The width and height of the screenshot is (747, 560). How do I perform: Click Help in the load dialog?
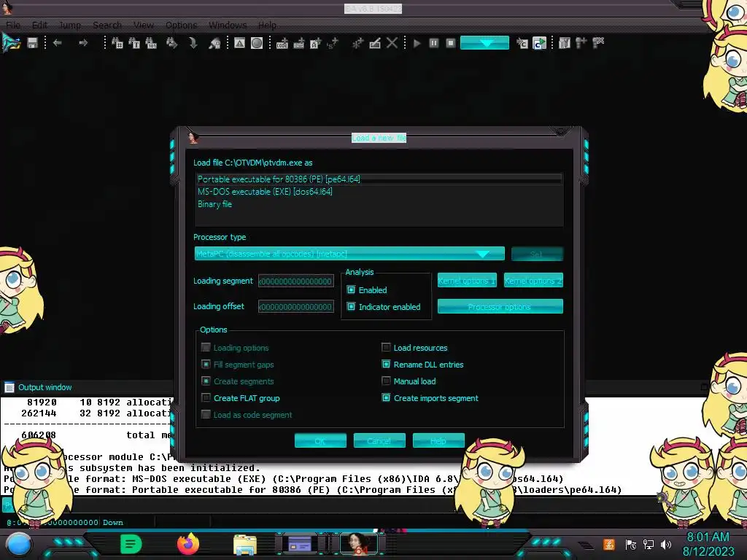pos(438,441)
